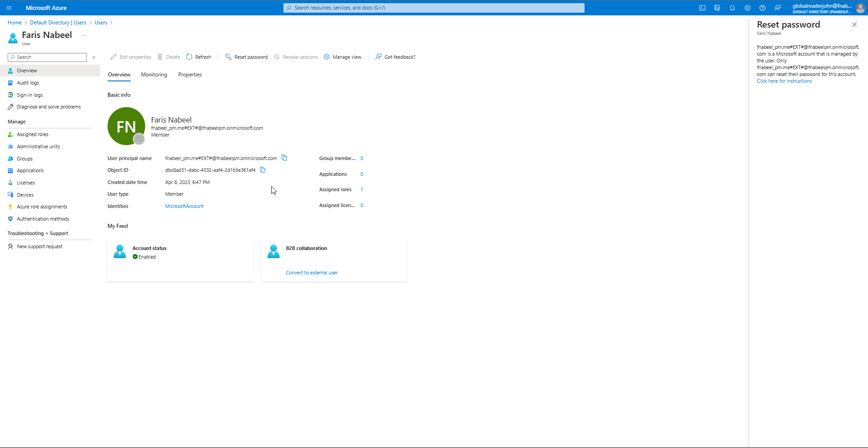Open Audit logs from the sidebar
Screen dimensions: 868x448
(x=28, y=83)
